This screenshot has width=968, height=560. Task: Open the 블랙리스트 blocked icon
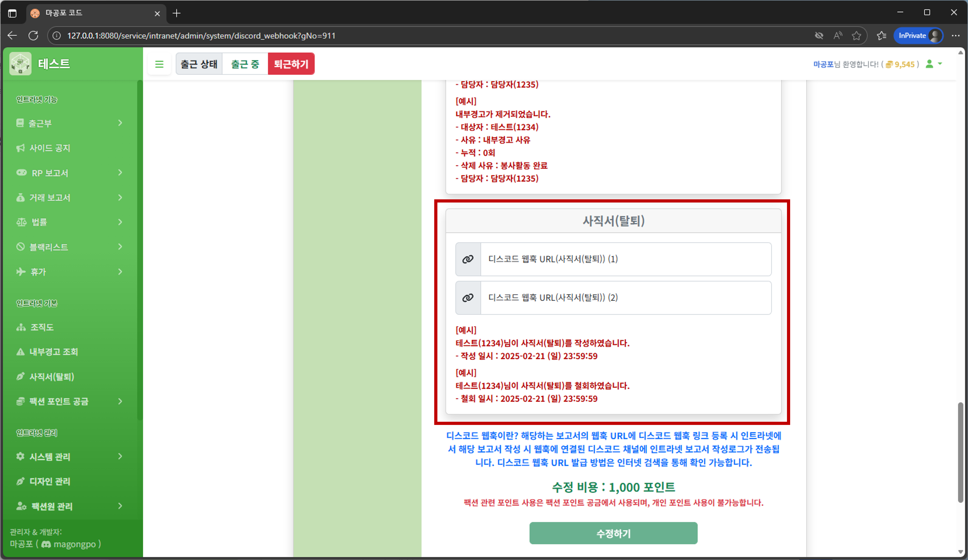[x=21, y=247]
